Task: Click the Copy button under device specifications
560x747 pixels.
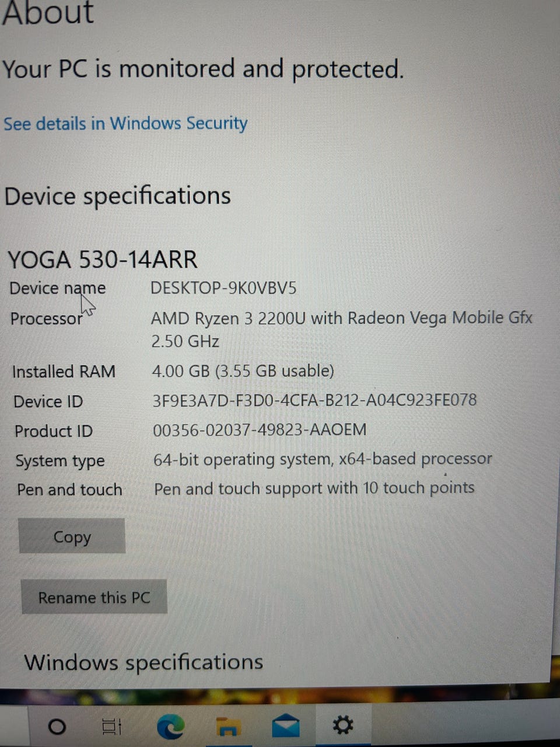Action: pyautogui.click(x=72, y=536)
